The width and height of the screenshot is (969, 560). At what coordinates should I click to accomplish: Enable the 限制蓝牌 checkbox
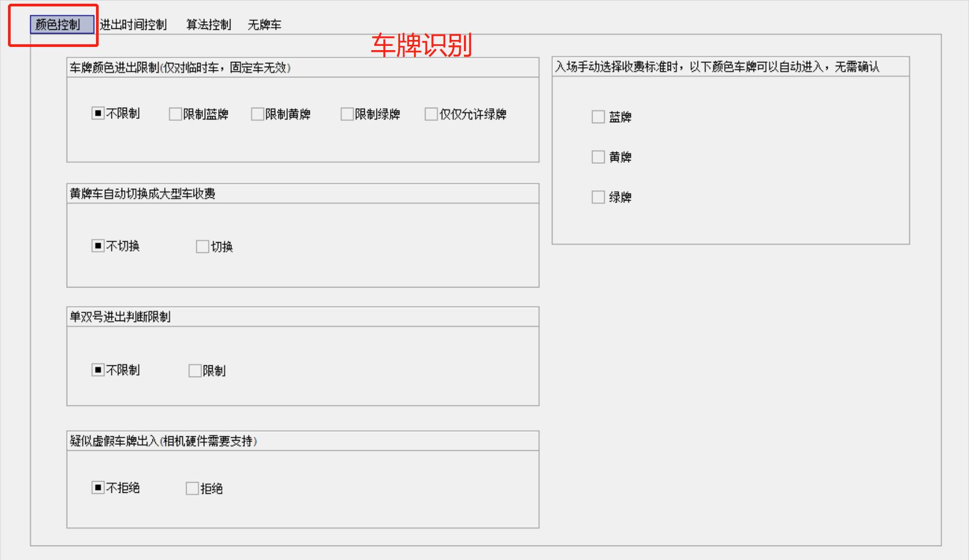tap(175, 114)
